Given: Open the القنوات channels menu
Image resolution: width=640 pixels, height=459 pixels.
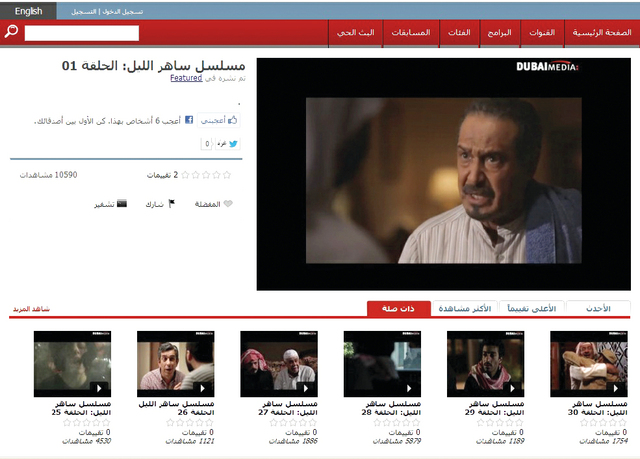Looking at the screenshot, I should coord(542,33).
